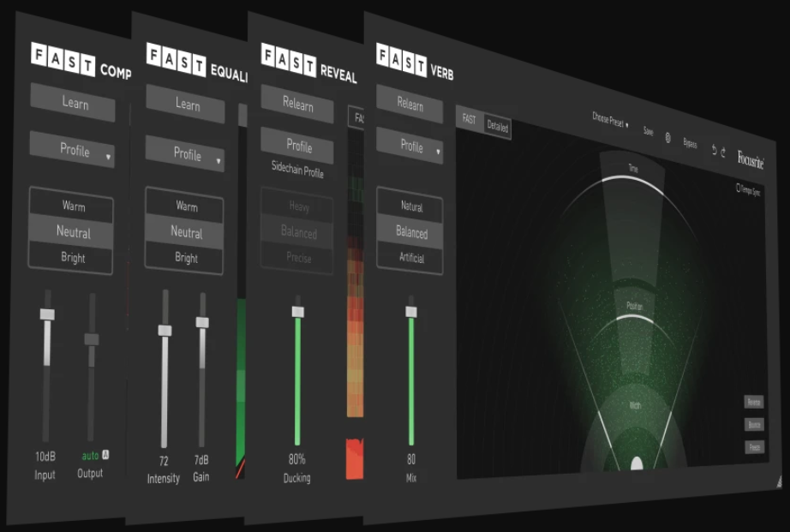Image resolution: width=790 pixels, height=532 pixels.
Task: Select Balanced mode in FAST Reveal
Action: point(297,232)
